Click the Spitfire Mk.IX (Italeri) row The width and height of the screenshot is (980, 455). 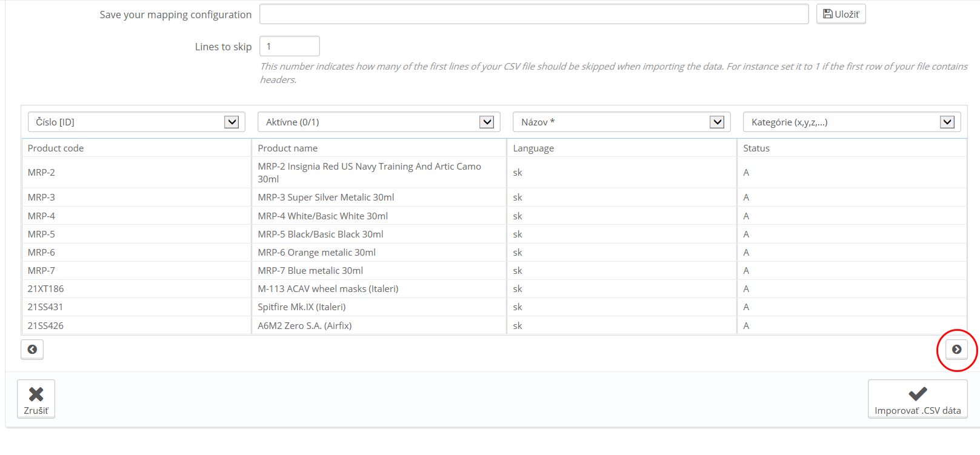[302, 307]
